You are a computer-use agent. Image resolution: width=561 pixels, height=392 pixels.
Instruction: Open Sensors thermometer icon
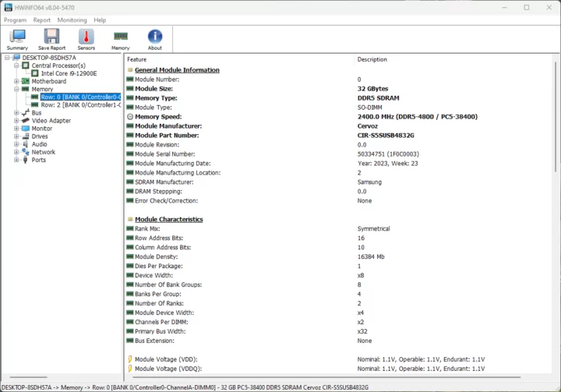coord(86,39)
